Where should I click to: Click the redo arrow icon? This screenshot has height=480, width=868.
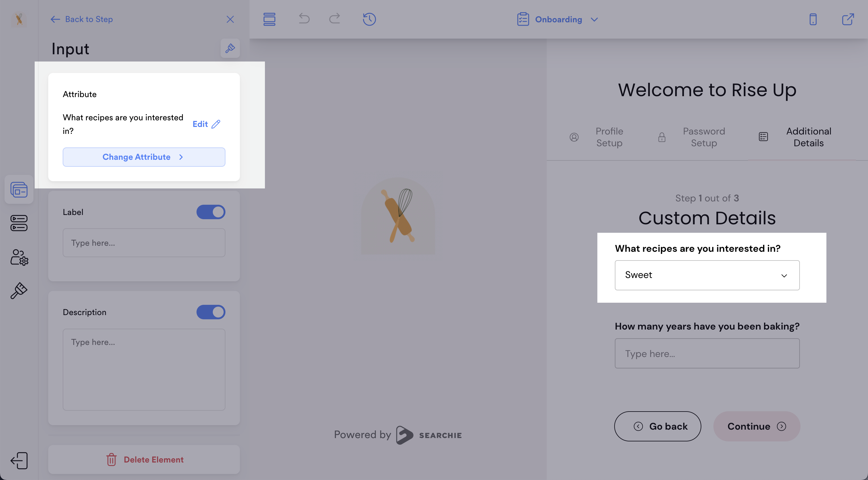(334, 18)
